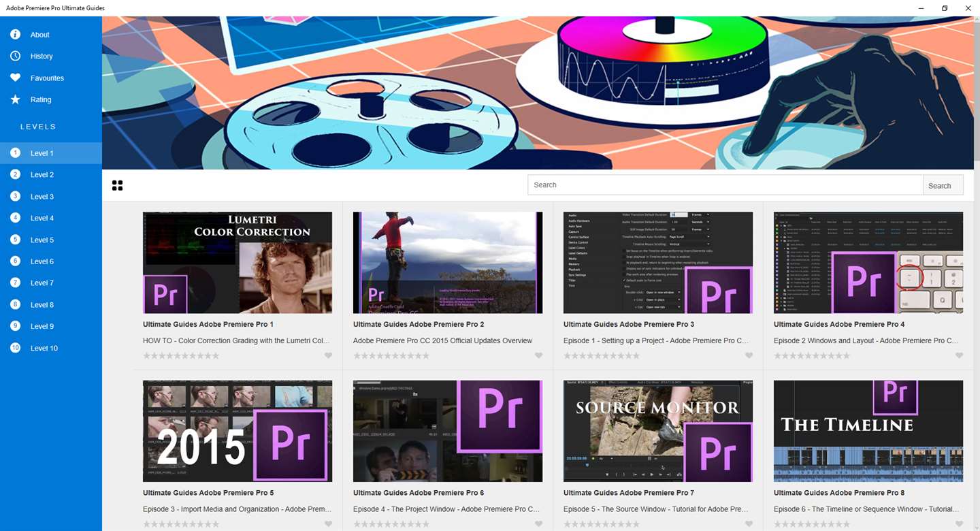The height and width of the screenshot is (531, 980).
Task: Open the Premiere Pro 3 settings thumbnail
Action: (x=658, y=262)
